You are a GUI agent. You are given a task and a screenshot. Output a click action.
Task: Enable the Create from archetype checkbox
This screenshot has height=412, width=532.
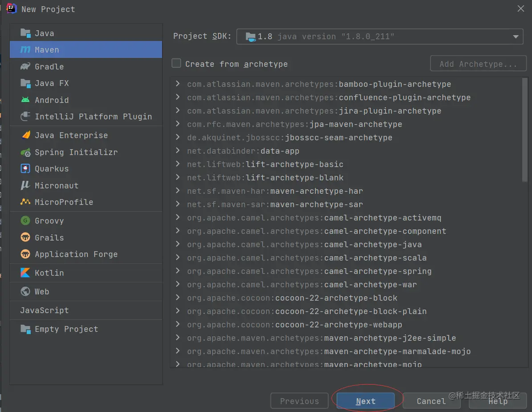pos(176,63)
